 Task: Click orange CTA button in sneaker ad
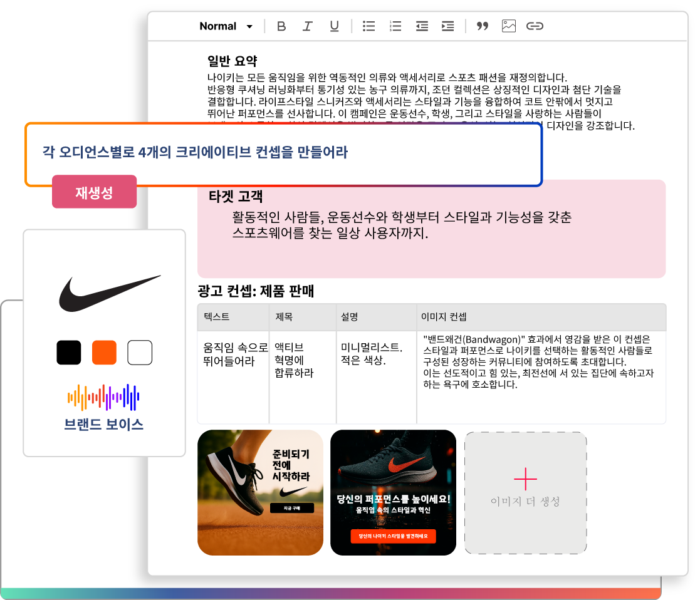[x=394, y=536]
